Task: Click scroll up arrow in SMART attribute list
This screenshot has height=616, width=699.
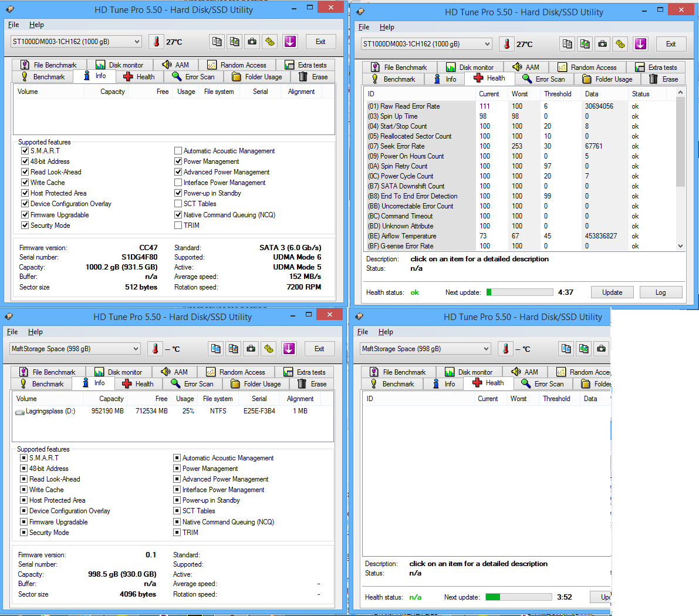Action: coord(680,92)
